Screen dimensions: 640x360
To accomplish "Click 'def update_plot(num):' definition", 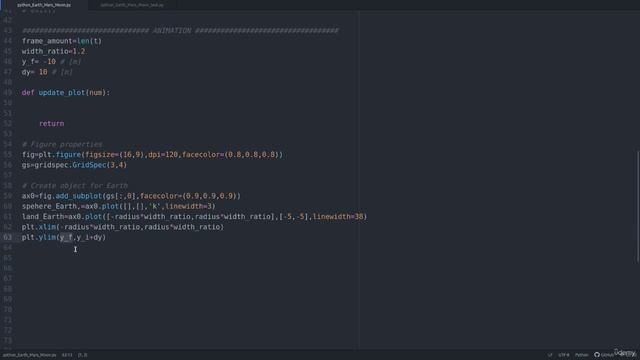I will tap(66, 93).
